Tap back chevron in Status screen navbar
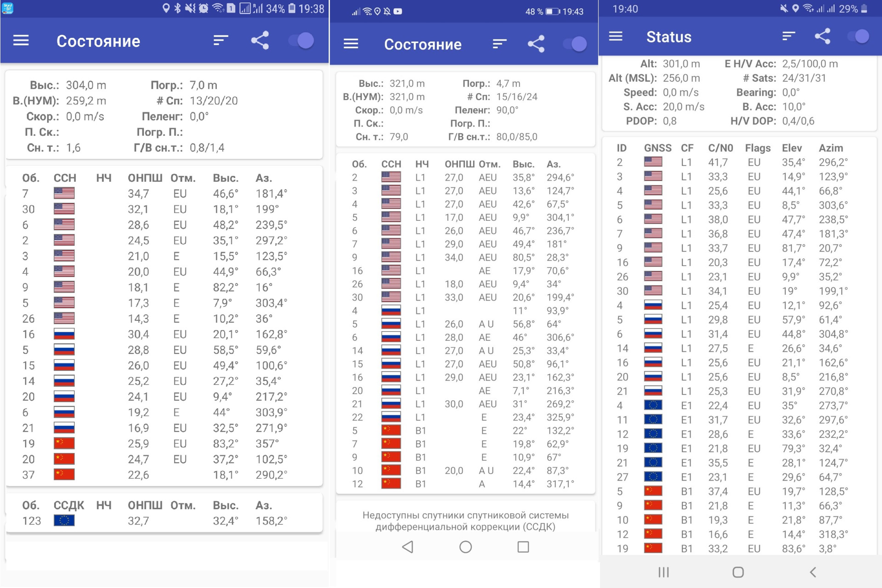Screen dimensions: 882x588 [x=813, y=572]
